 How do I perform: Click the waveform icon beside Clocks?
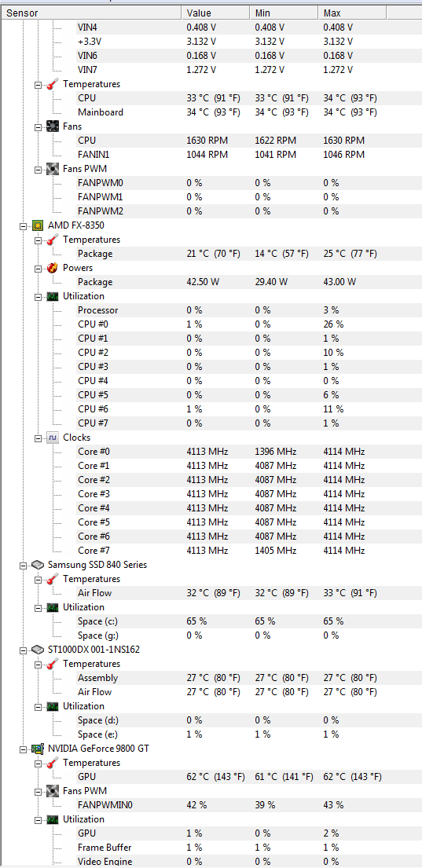coord(53,438)
